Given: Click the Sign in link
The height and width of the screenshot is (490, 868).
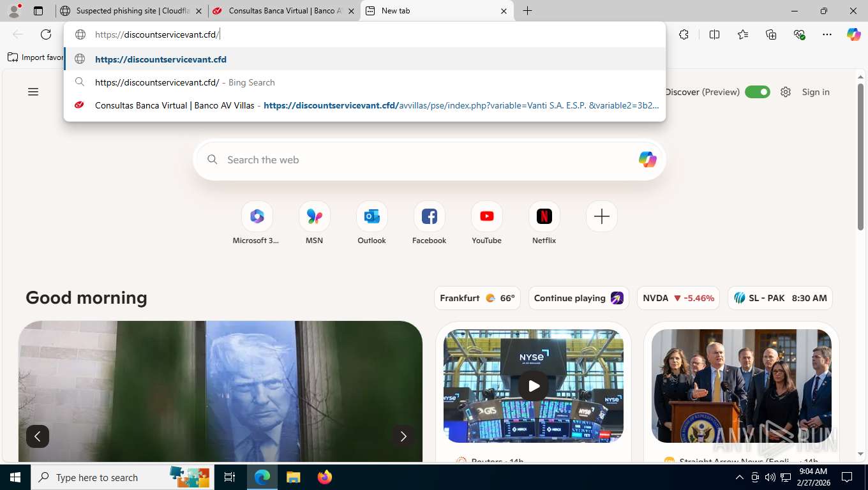Looking at the screenshot, I should pyautogui.click(x=816, y=92).
